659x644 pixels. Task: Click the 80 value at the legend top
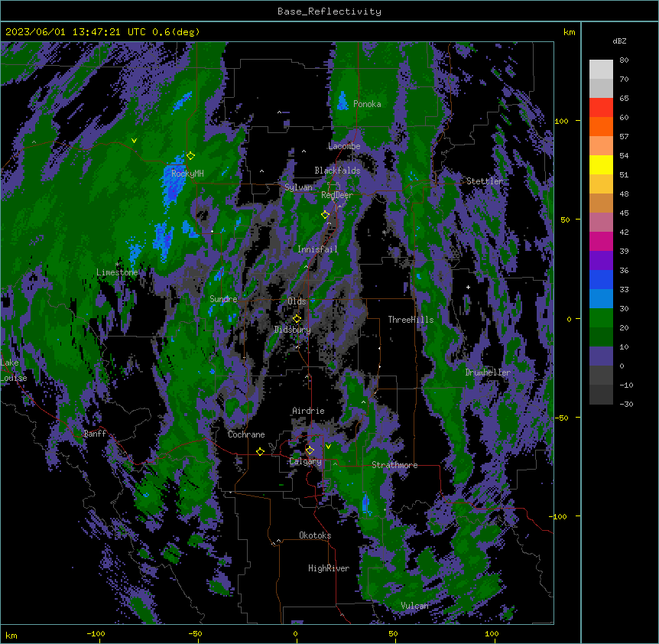[624, 60]
